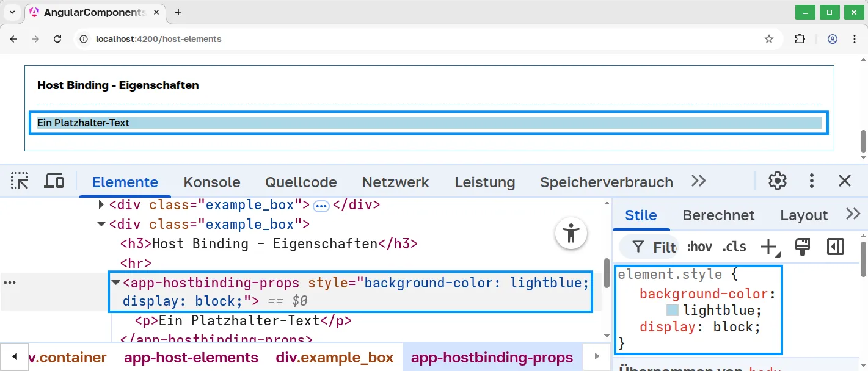Click the browser forward arrow
The width and height of the screenshot is (868, 371).
click(35, 39)
